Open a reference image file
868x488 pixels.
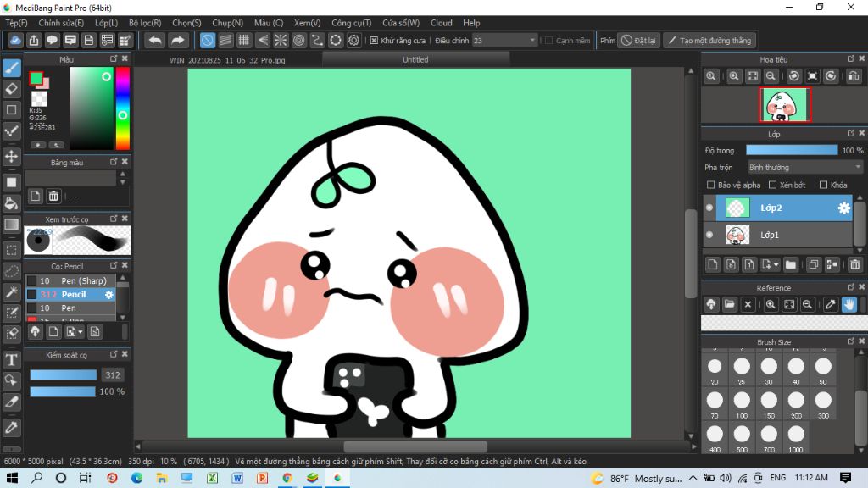pos(730,304)
